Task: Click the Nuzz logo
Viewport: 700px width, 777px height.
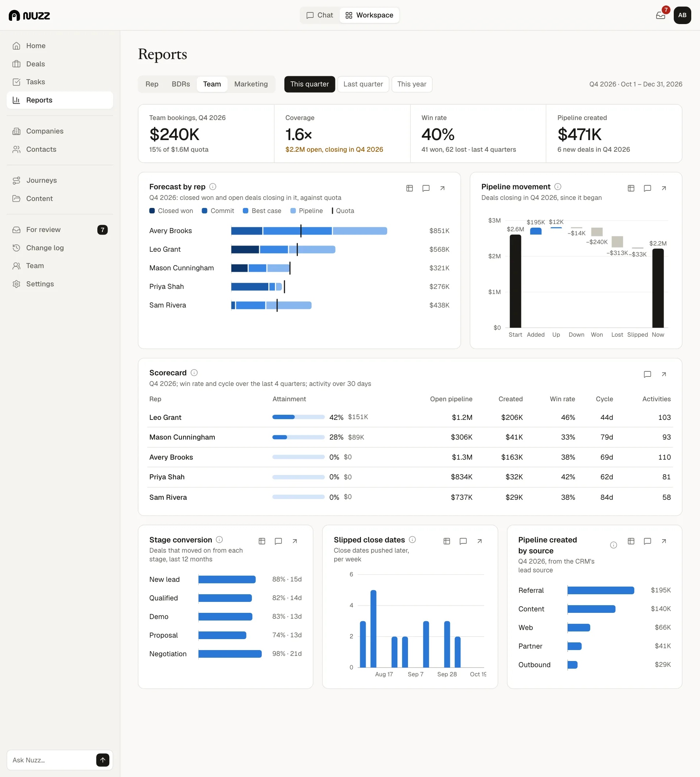Action: click(29, 15)
